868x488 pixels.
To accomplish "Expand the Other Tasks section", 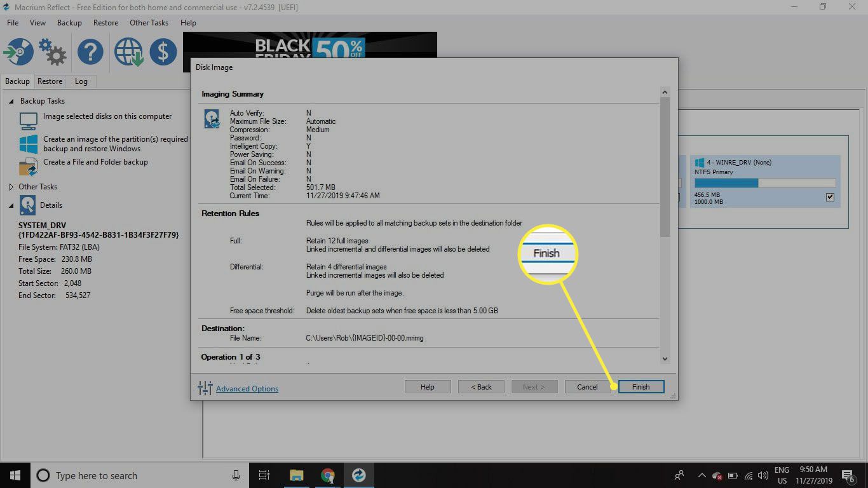I will 11,187.
